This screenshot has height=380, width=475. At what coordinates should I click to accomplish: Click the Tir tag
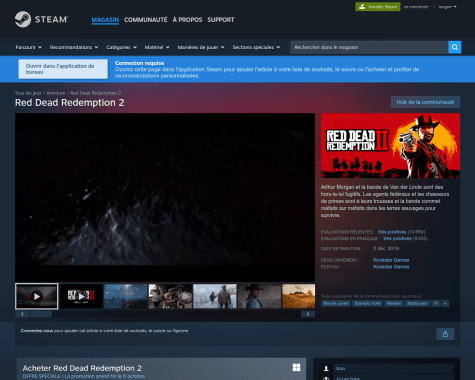(x=436, y=303)
